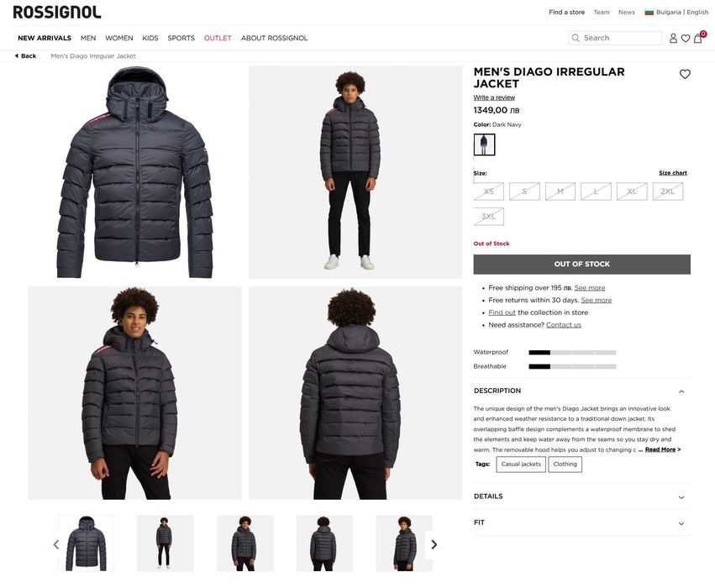Click the Rossignol logo
Screen dimensions: 715x588
point(57,13)
